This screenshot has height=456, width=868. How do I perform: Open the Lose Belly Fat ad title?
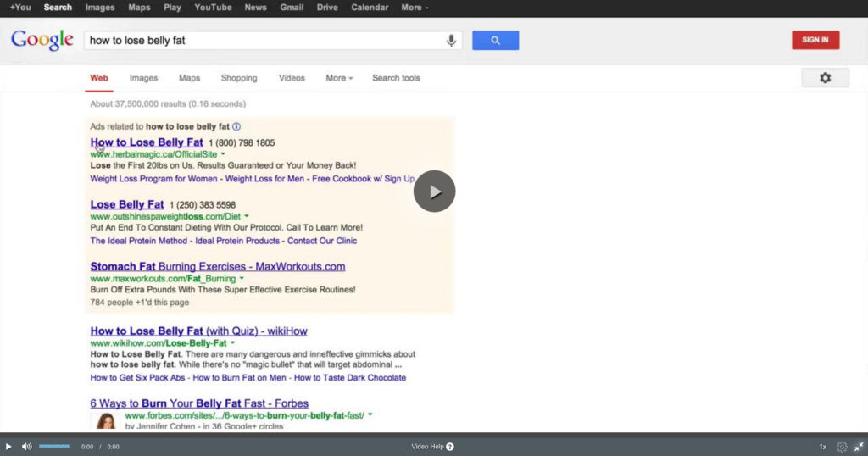coord(127,204)
